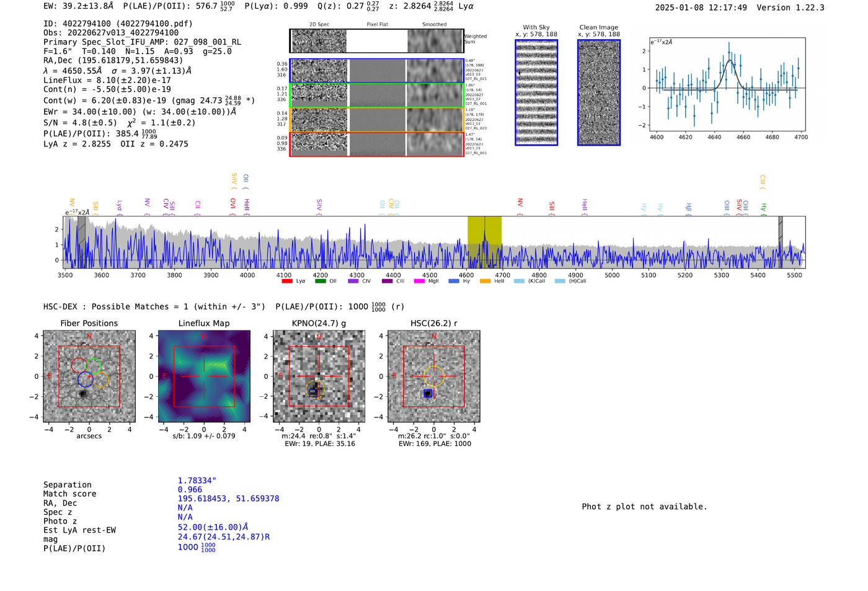Click the Est LyA rest-EW value 52.00(±16.00)Å
This screenshot has height=591, width=868.
point(213,527)
